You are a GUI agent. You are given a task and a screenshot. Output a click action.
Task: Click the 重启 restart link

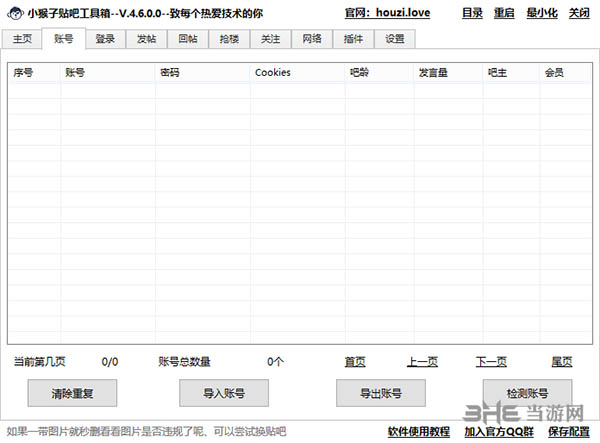(504, 13)
